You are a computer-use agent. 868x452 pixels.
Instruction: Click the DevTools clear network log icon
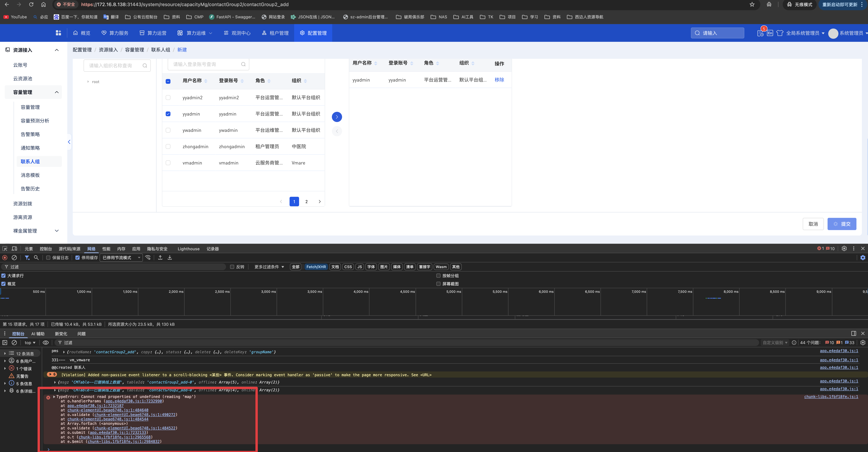(x=14, y=257)
